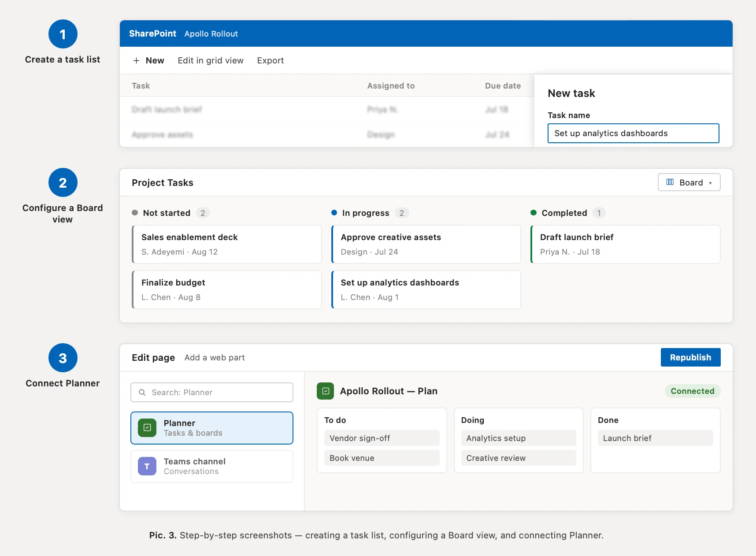The width and height of the screenshot is (756, 556).
Task: Click the Republish button
Action: point(690,357)
